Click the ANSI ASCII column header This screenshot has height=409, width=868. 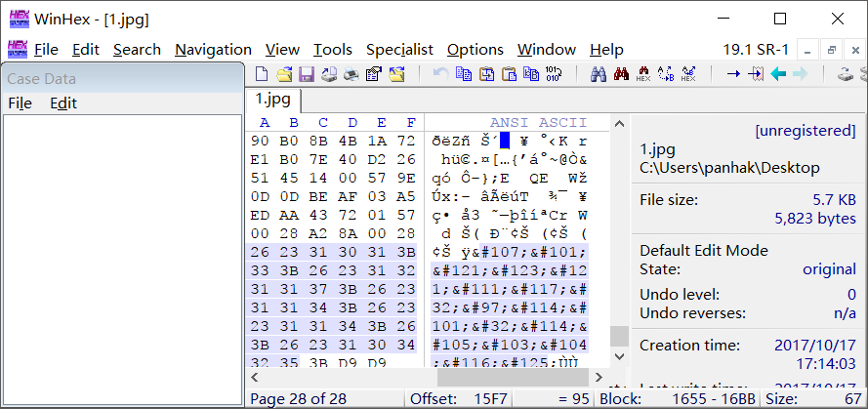click(x=538, y=122)
